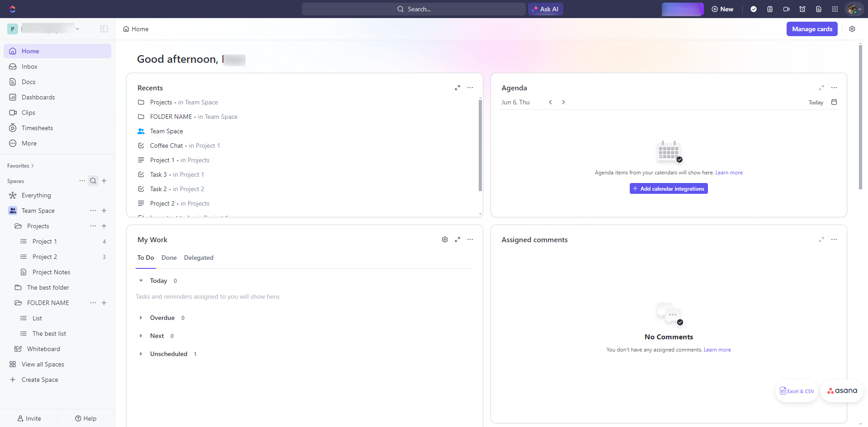Open the Agenda calendar date picker icon
868x427 pixels.
pyautogui.click(x=834, y=102)
